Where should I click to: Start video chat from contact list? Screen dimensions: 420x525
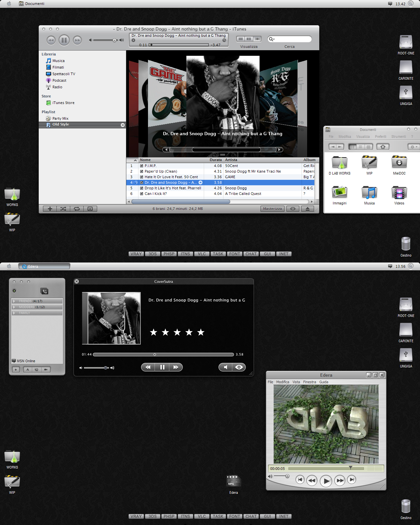(46, 369)
